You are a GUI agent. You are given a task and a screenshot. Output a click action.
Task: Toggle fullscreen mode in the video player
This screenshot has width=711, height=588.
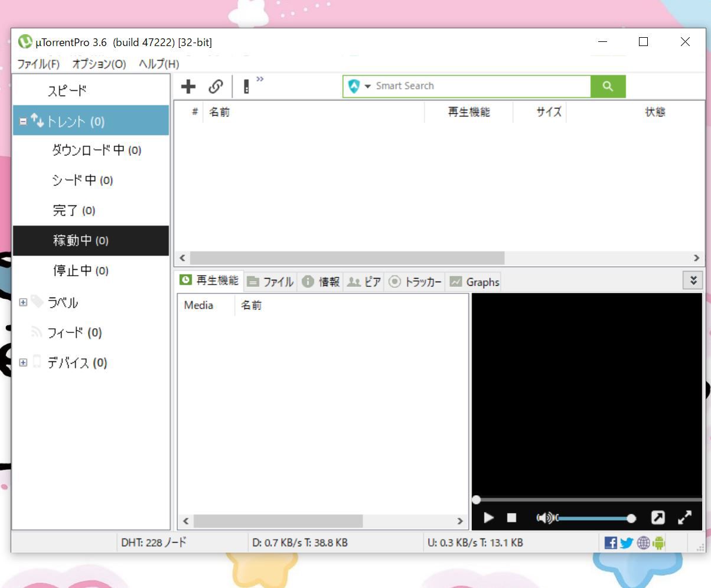point(684,518)
